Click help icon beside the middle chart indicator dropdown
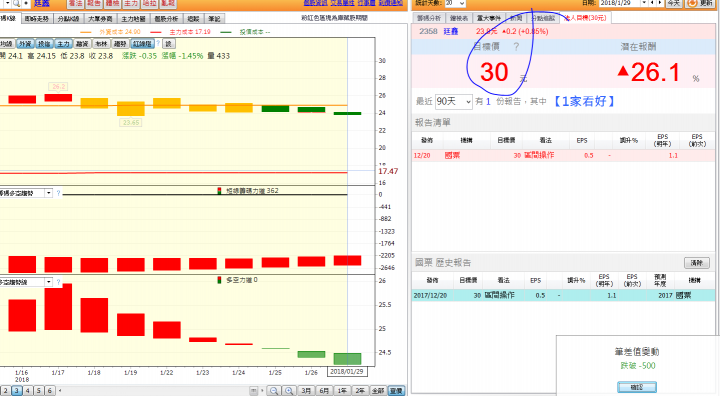 (x=58, y=193)
